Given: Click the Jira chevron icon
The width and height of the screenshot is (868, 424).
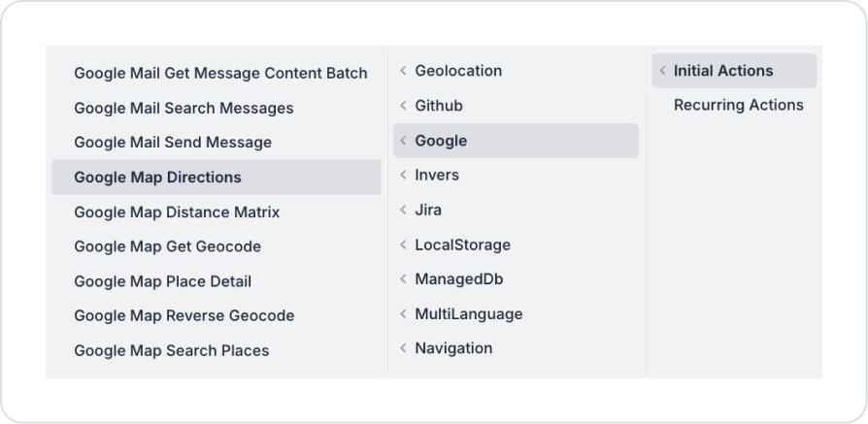Looking at the screenshot, I should [403, 210].
